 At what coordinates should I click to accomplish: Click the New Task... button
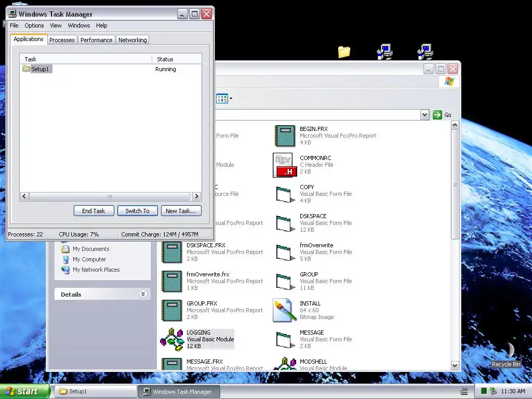181,211
